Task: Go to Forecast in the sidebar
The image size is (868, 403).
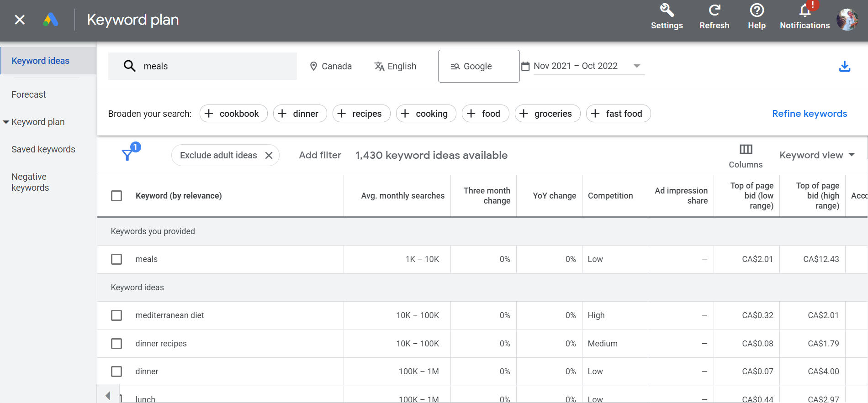Action: point(29,94)
